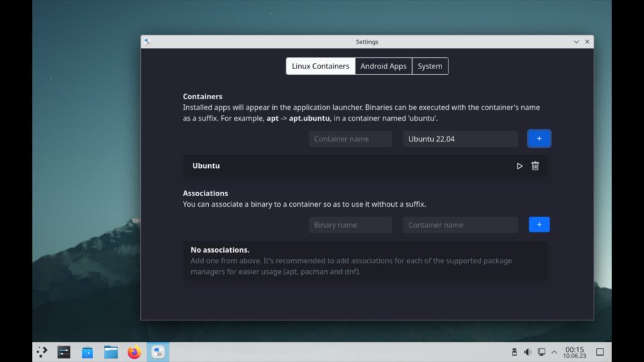644x362 pixels.
Task: Open the application launcher in taskbar
Action: point(42,352)
